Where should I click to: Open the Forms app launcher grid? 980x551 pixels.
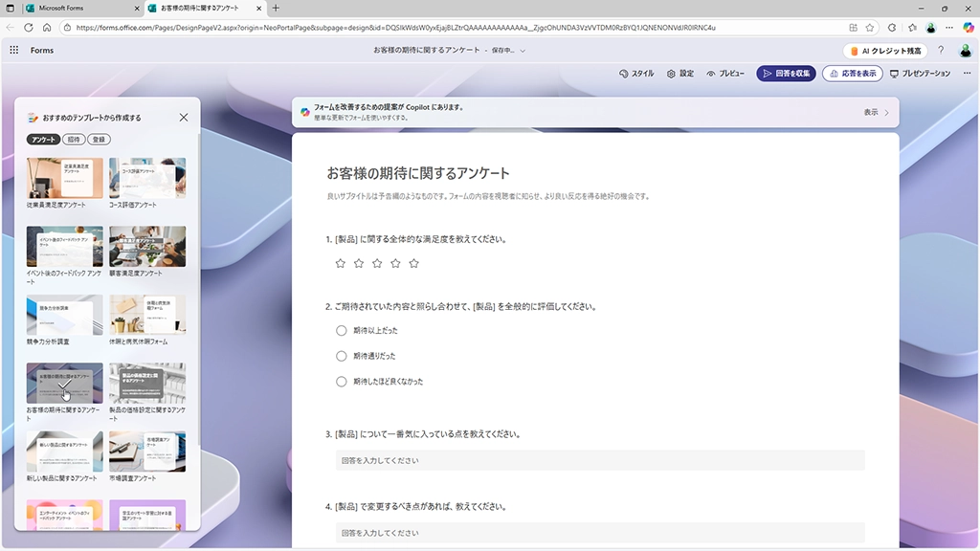14,50
